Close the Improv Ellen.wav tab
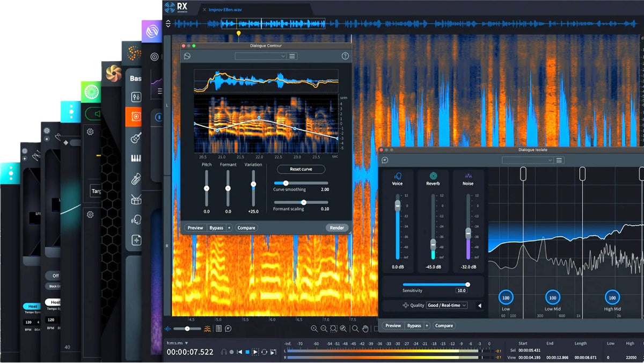Screen dimensions: 644x363 (x=204, y=10)
